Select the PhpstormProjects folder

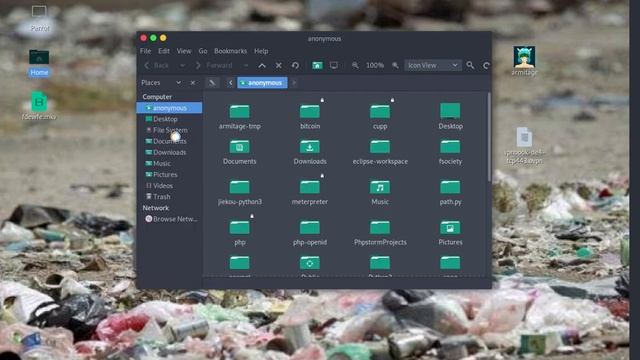tap(380, 233)
